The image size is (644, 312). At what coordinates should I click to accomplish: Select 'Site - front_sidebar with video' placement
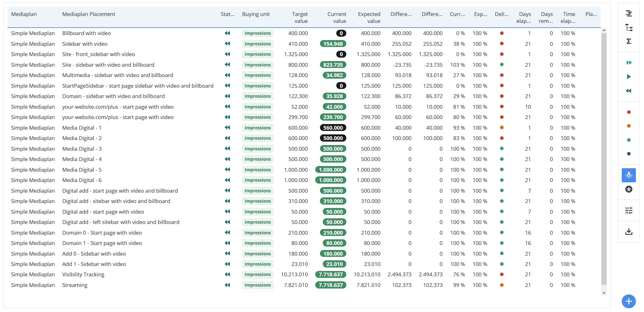click(98, 54)
